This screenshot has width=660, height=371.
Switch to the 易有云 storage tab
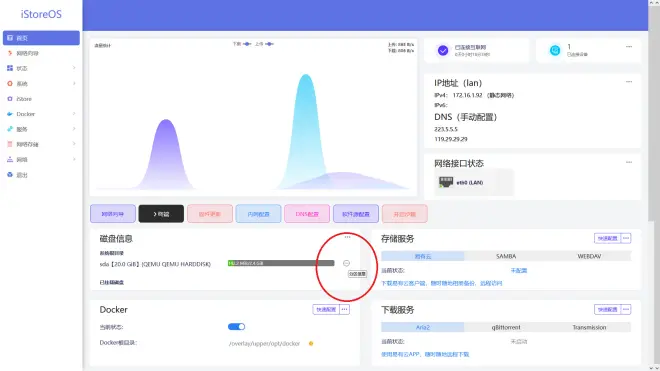[x=423, y=256]
